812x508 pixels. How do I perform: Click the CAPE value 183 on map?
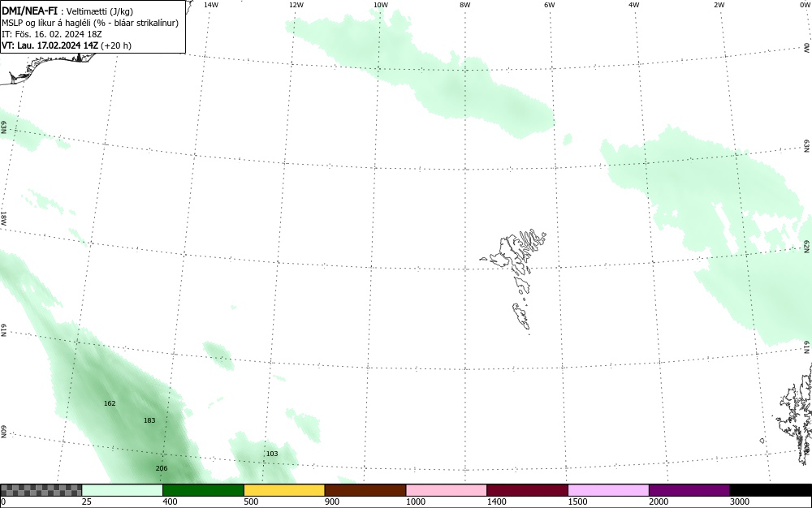(x=149, y=420)
